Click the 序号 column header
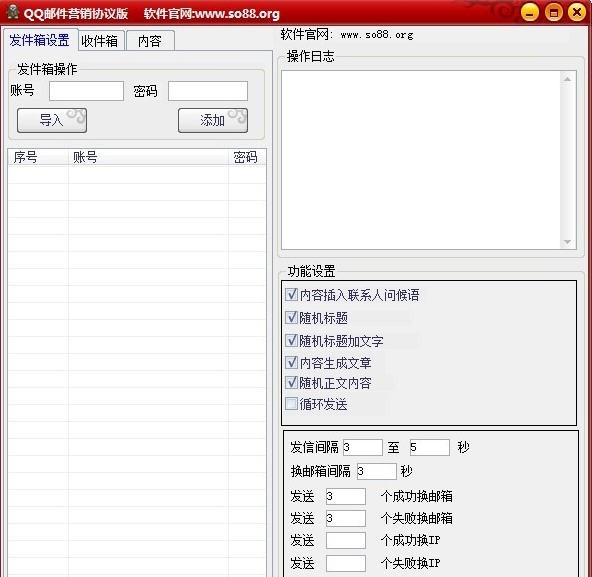 pos(38,157)
